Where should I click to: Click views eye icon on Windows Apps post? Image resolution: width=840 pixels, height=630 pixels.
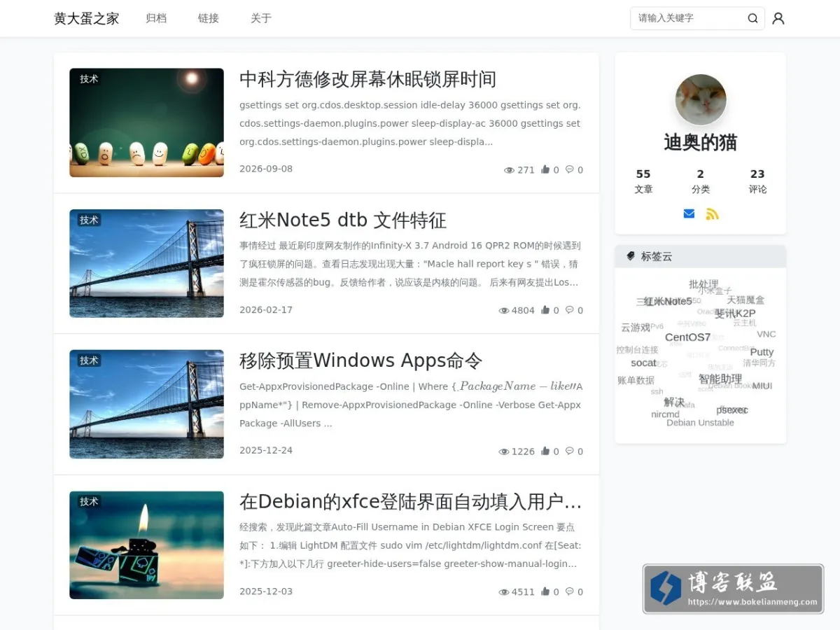point(503,452)
